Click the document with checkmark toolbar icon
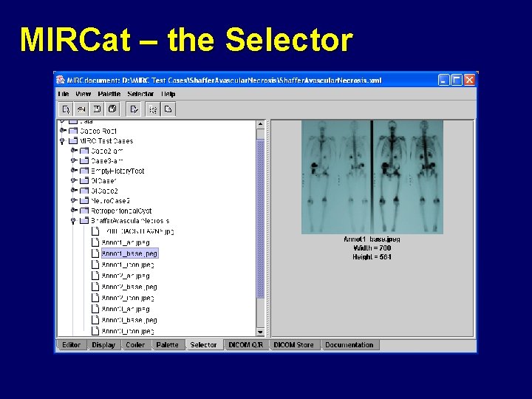The width and height of the screenshot is (532, 399). click(x=134, y=109)
